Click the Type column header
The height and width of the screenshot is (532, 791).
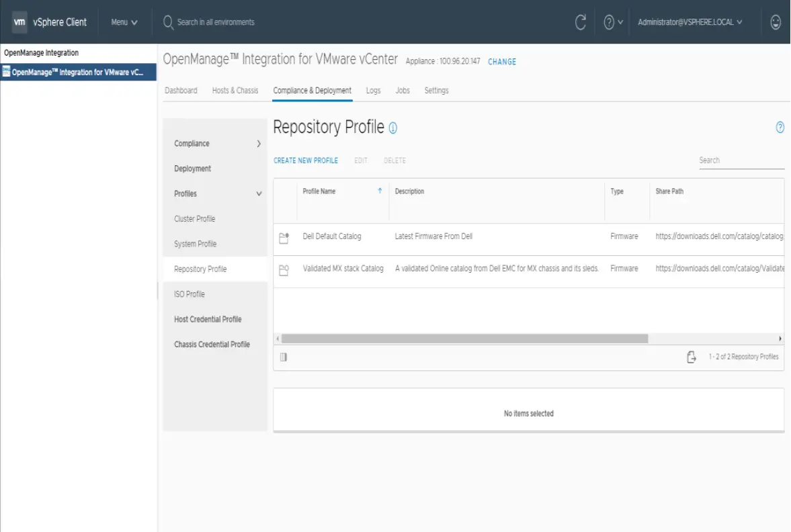point(617,191)
